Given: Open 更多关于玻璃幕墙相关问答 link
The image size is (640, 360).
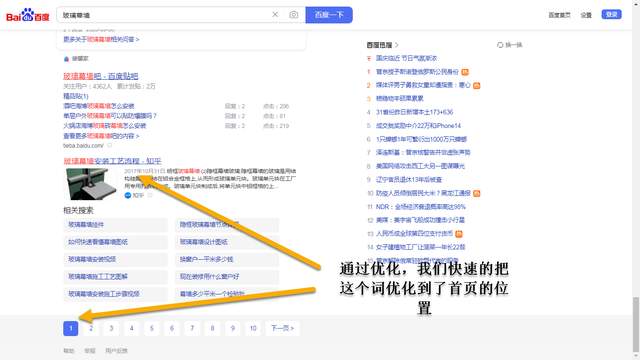Looking at the screenshot, I should click(x=101, y=40).
